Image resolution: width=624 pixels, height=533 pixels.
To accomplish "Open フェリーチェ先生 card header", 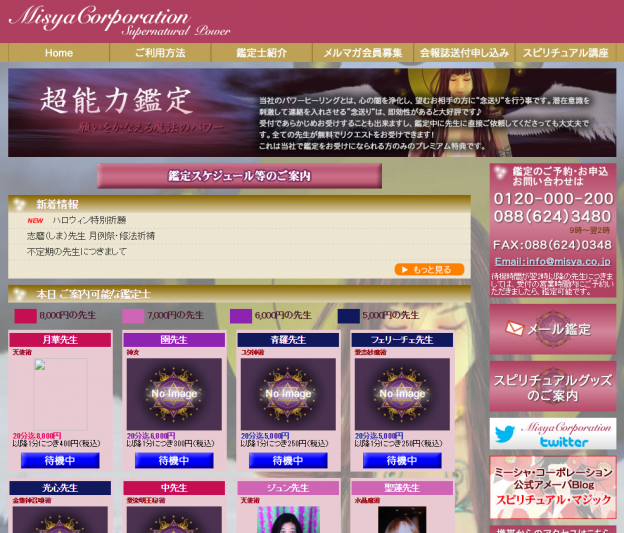I will tap(402, 340).
